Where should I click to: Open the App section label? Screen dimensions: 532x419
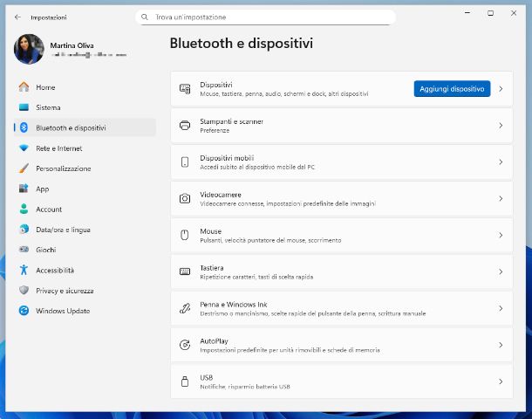43,189
